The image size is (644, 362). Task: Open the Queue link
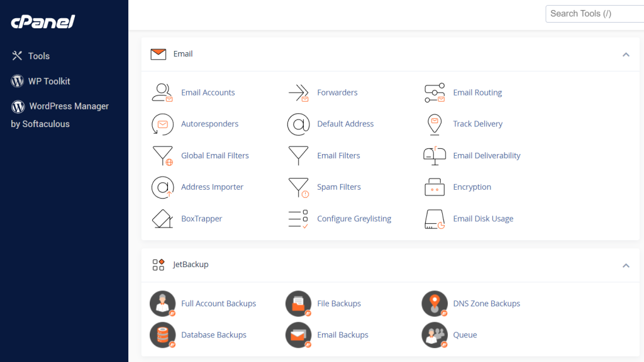(465, 335)
